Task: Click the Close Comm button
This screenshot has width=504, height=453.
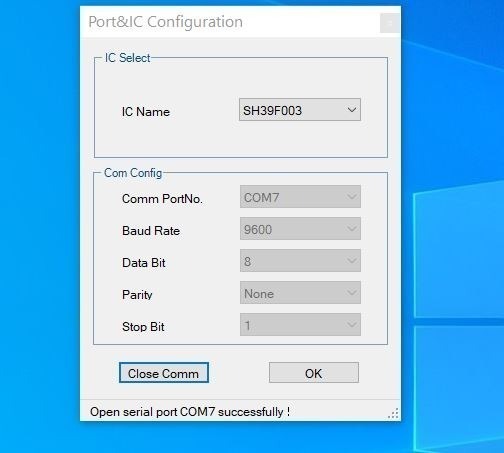Action: pos(164,373)
